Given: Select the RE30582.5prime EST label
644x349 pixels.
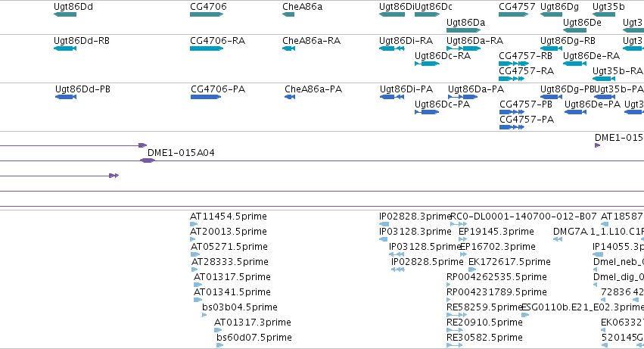Looking at the screenshot, I should (x=484, y=338).
